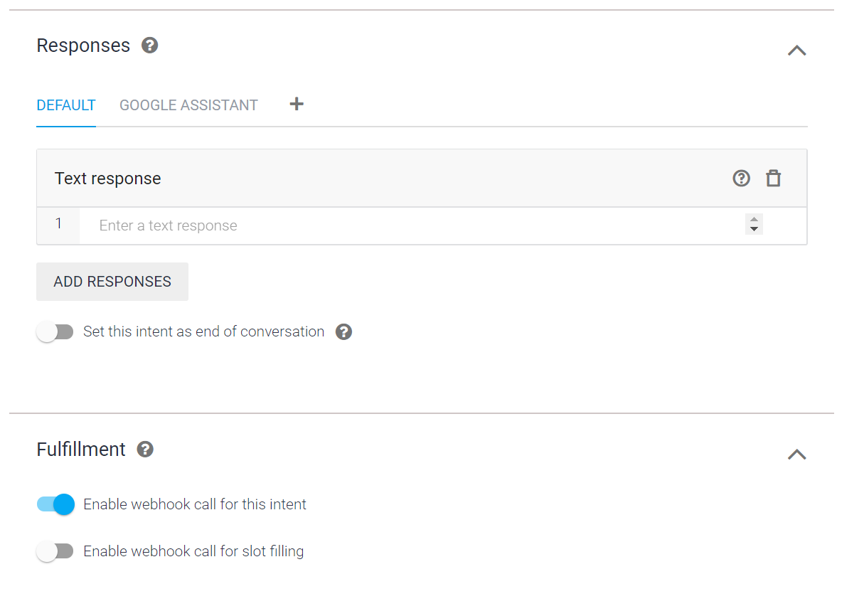Open help for the Responses section

tap(149, 46)
